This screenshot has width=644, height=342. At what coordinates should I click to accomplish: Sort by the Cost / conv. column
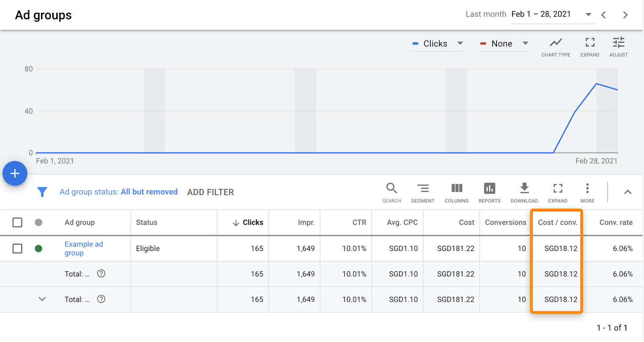coord(557,222)
